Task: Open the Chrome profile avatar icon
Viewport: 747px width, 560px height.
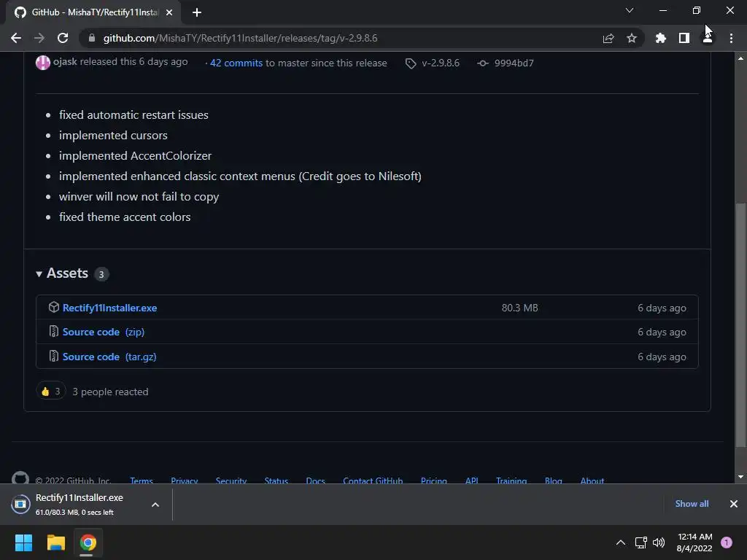Action: click(708, 38)
